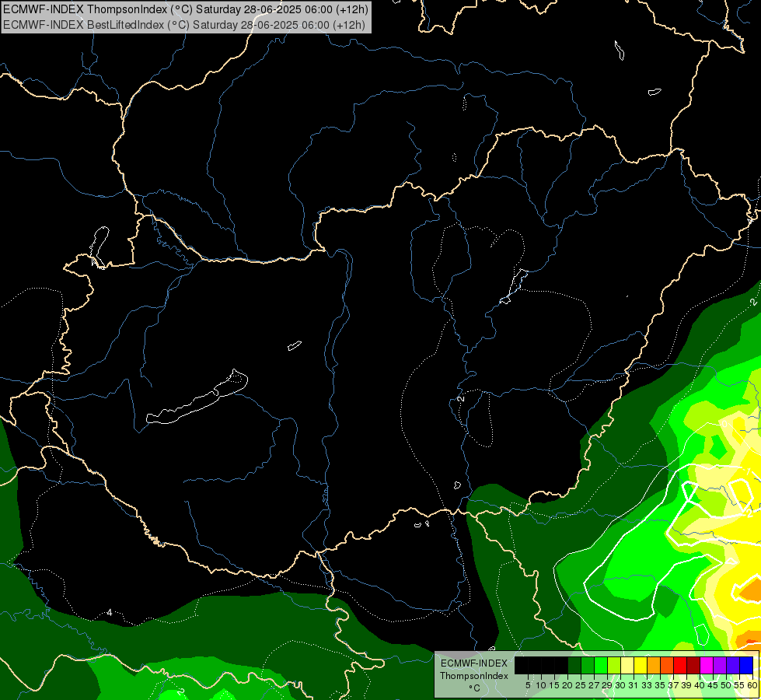The width and height of the screenshot is (761, 700).
Task: Click the legend tick label 33
Action: click(647, 685)
